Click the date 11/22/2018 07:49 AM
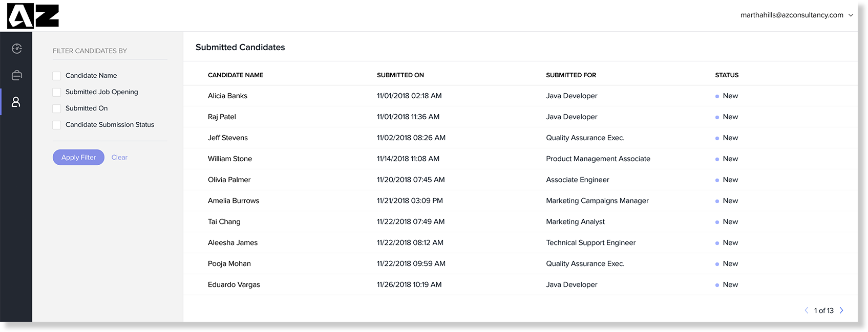The height and width of the screenshot is (332, 868). click(x=411, y=222)
